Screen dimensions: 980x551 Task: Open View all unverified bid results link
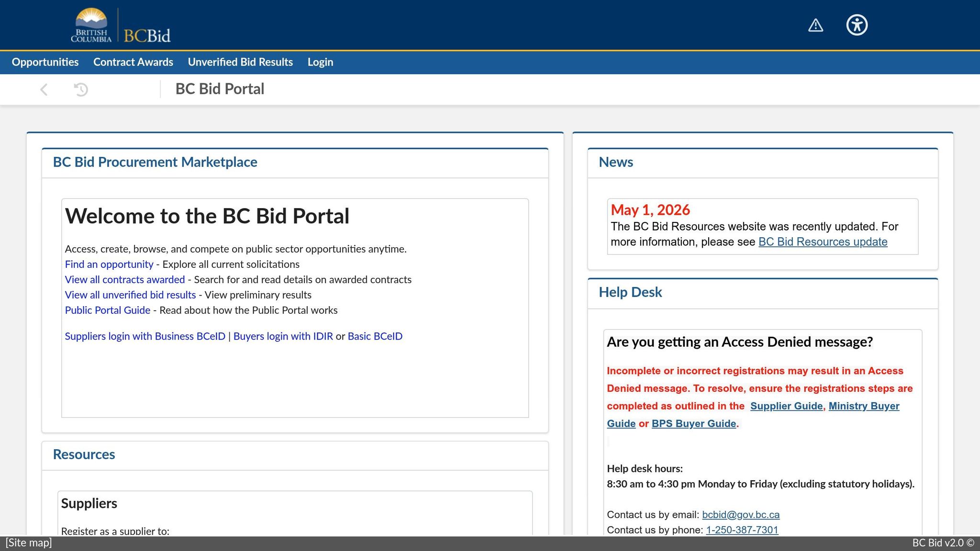click(130, 295)
